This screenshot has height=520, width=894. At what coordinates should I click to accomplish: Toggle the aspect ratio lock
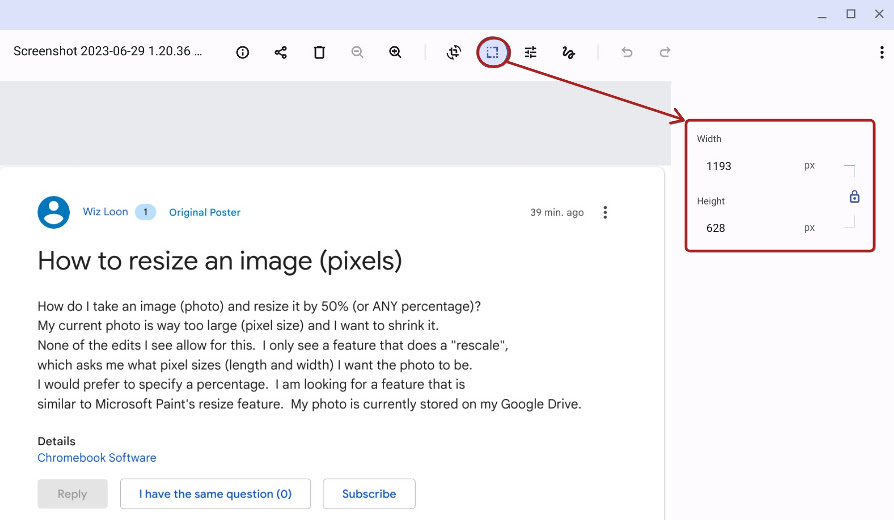[854, 197]
